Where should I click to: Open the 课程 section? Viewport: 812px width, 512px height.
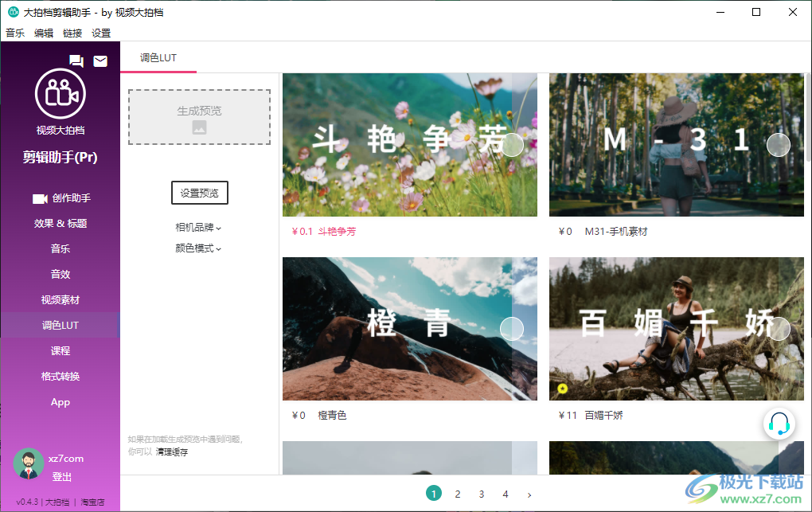click(61, 351)
